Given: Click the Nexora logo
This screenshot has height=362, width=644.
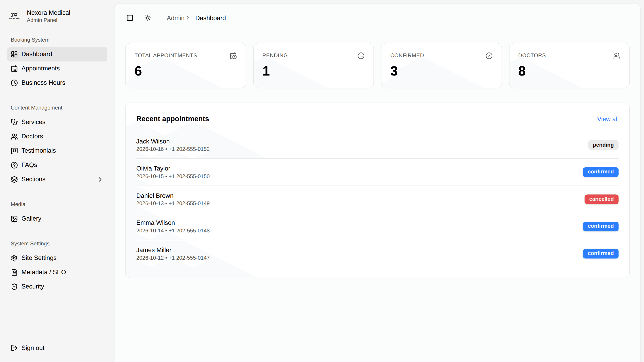Looking at the screenshot, I should (14, 16).
